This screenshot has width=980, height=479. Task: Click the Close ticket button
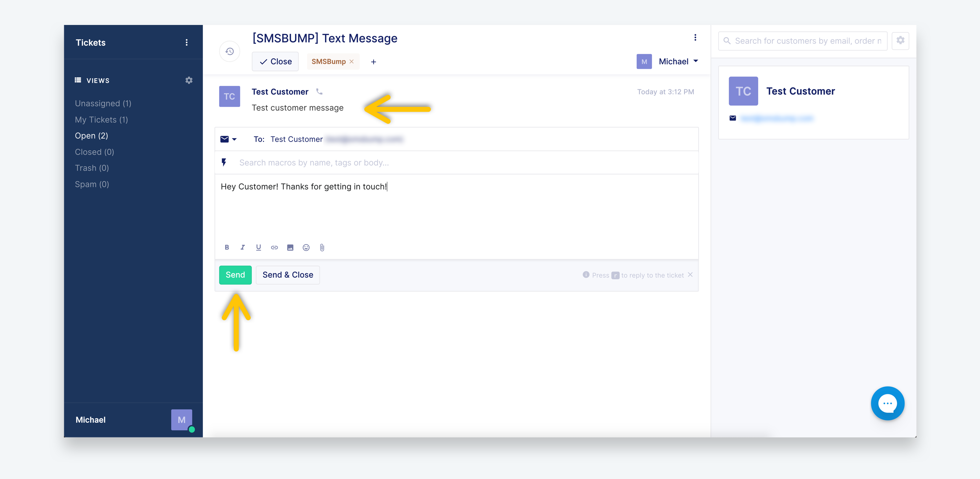(x=275, y=62)
